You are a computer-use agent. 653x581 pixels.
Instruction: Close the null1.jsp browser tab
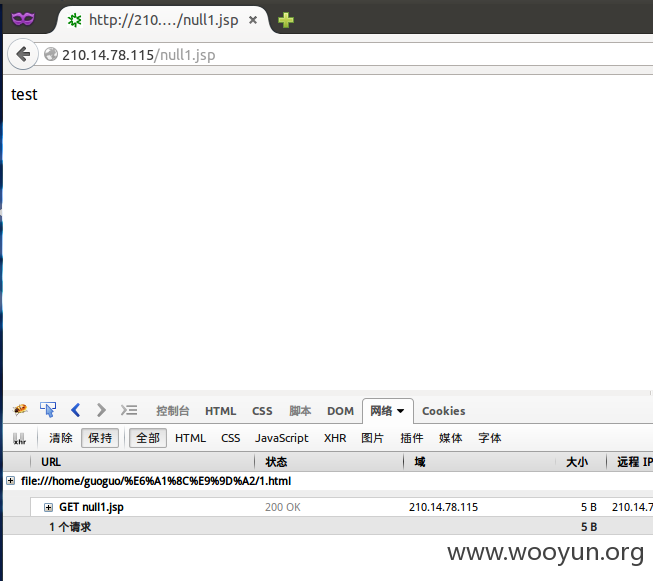click(253, 20)
